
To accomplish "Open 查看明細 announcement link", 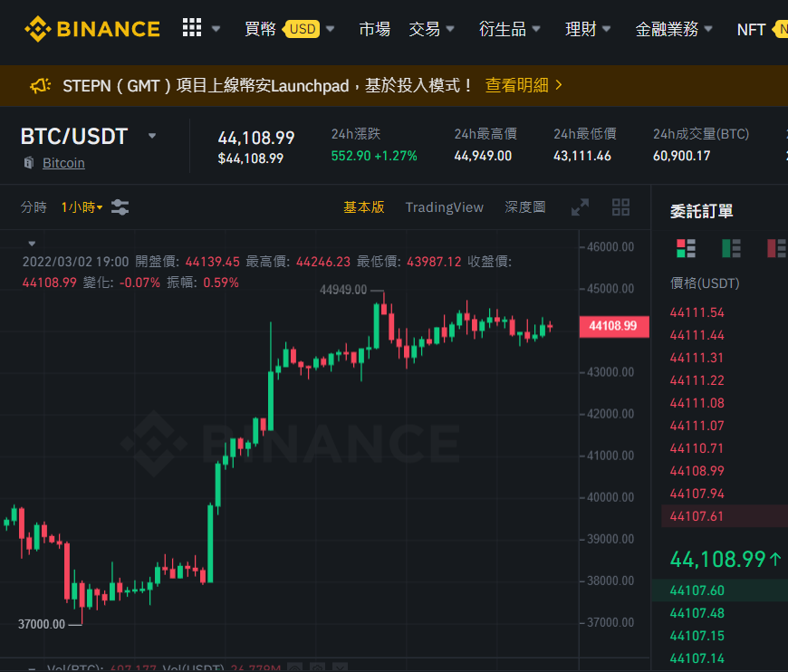I will coord(524,85).
